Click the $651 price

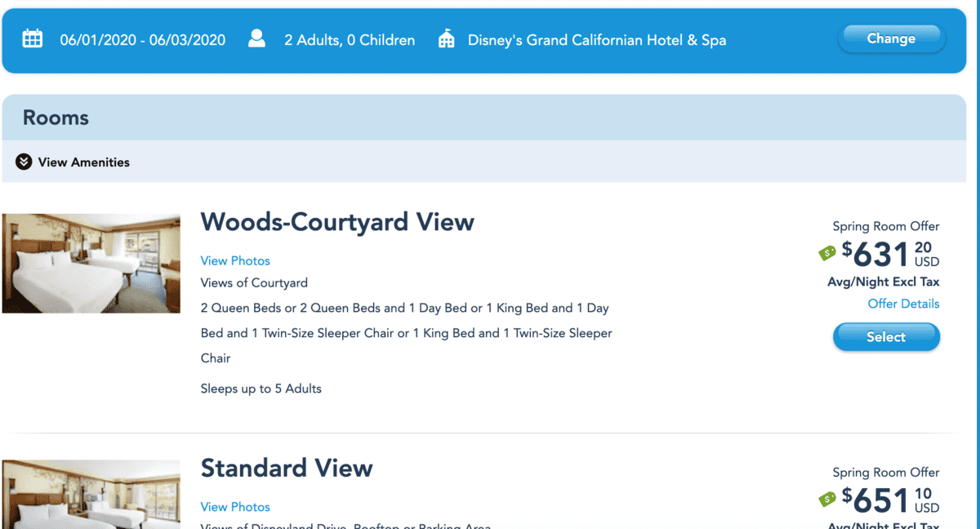tap(891, 499)
